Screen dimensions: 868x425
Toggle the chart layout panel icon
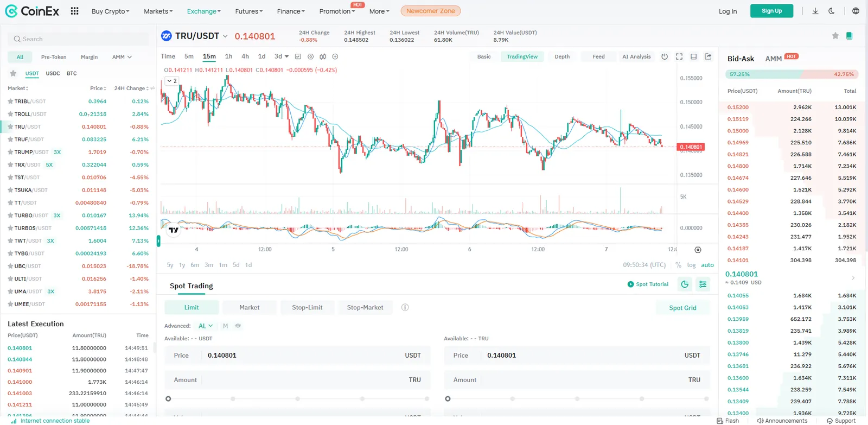click(x=693, y=56)
